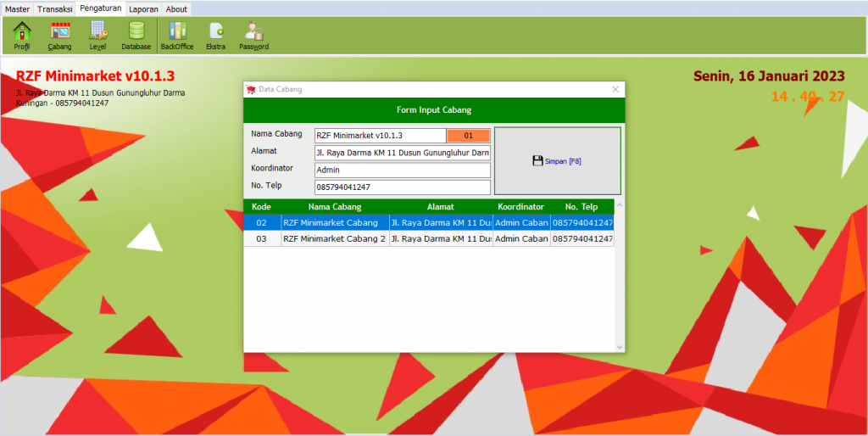
Task: Focus the Alamat input field
Action: tap(403, 153)
